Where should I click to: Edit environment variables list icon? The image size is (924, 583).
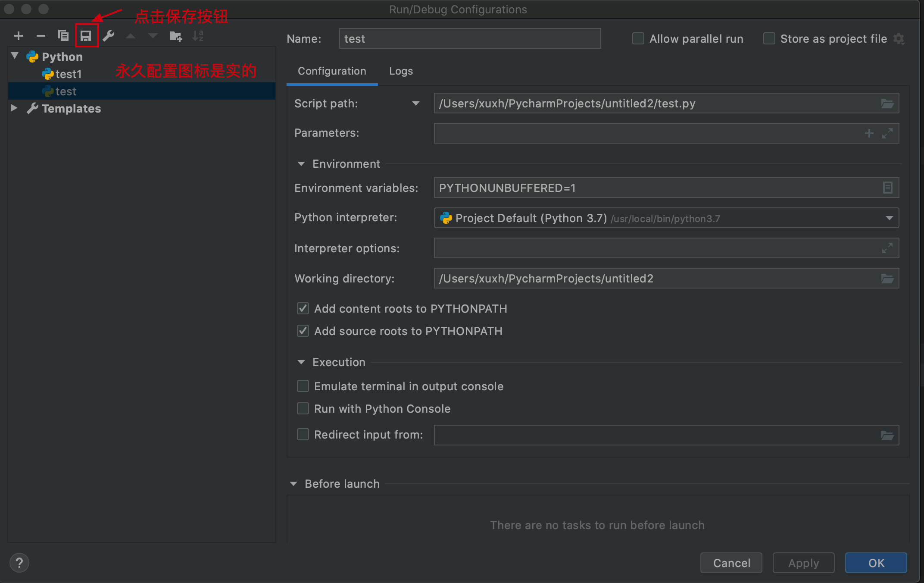pyautogui.click(x=888, y=188)
